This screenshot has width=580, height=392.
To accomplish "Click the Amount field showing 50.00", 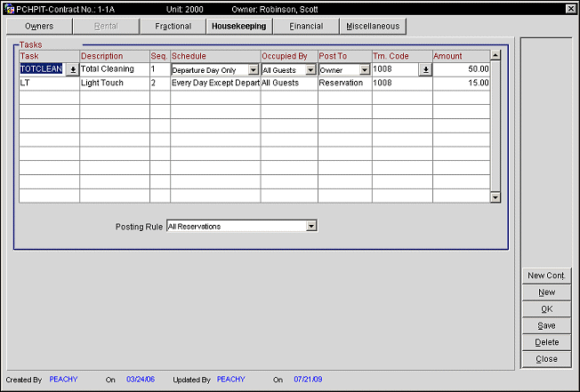I will (461, 69).
